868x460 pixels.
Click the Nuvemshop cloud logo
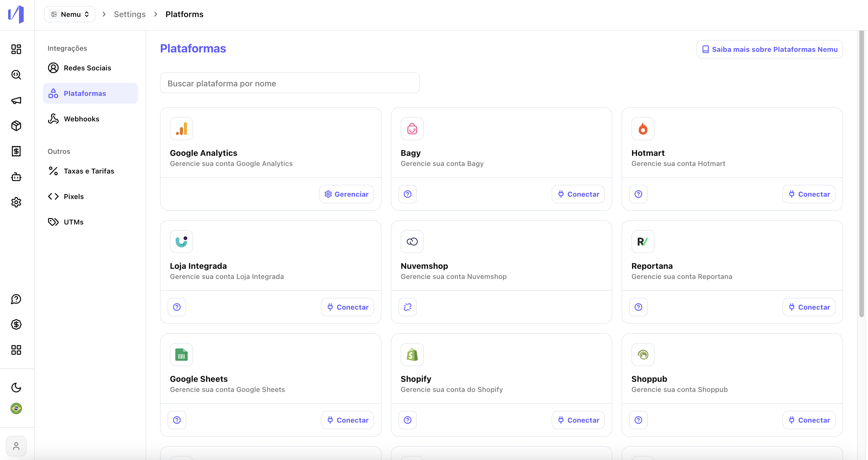413,242
